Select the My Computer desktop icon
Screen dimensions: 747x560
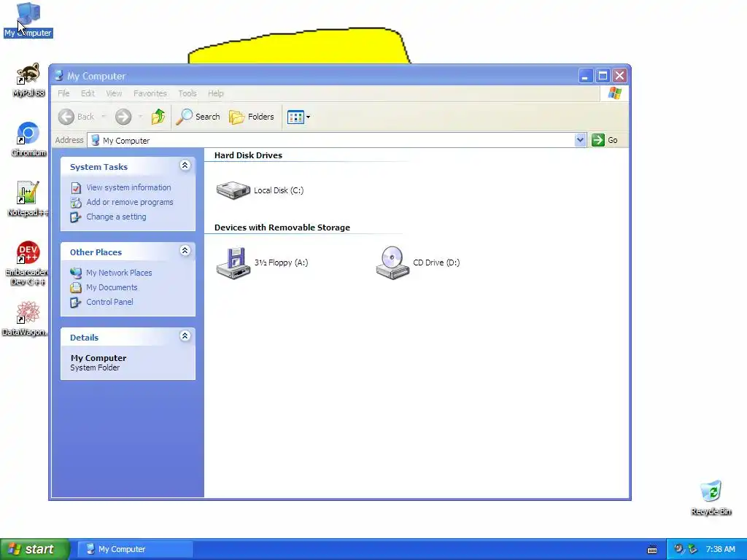pyautogui.click(x=28, y=20)
